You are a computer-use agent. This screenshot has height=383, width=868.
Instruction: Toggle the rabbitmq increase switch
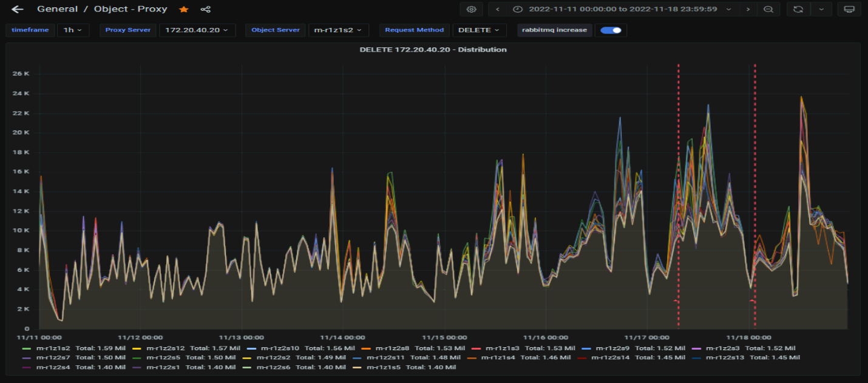(611, 30)
